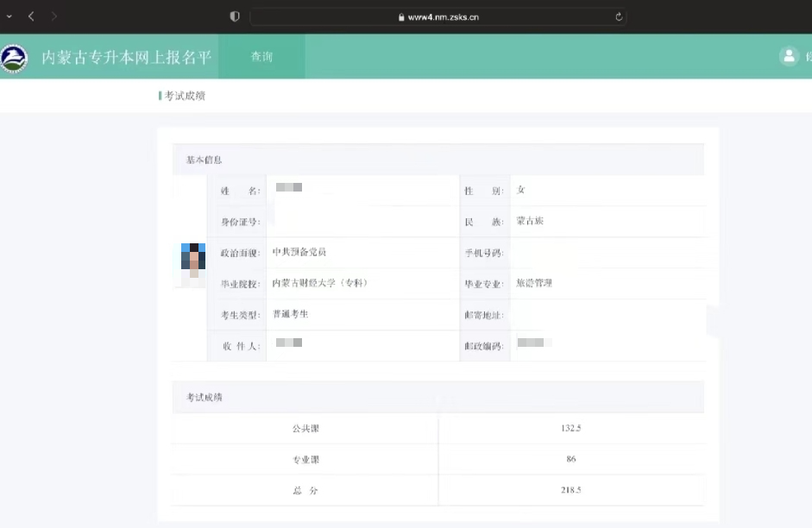Click the user avatar icon in the header
Viewport: 812px width, 528px height.
(789, 55)
